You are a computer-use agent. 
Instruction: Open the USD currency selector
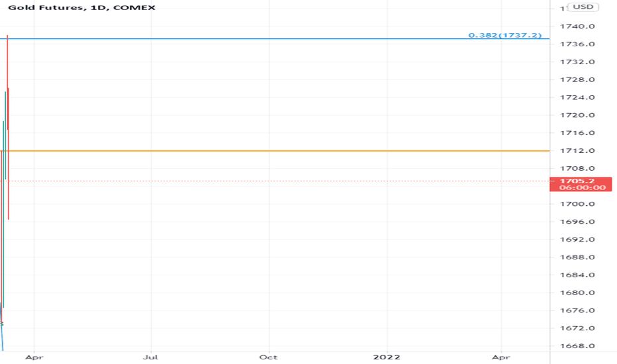[583, 7]
